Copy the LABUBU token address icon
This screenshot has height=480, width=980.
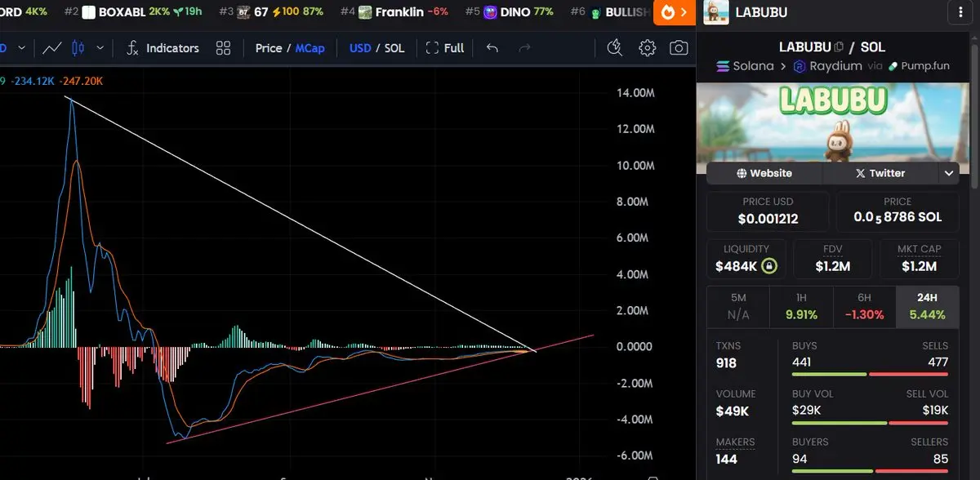tap(839, 47)
